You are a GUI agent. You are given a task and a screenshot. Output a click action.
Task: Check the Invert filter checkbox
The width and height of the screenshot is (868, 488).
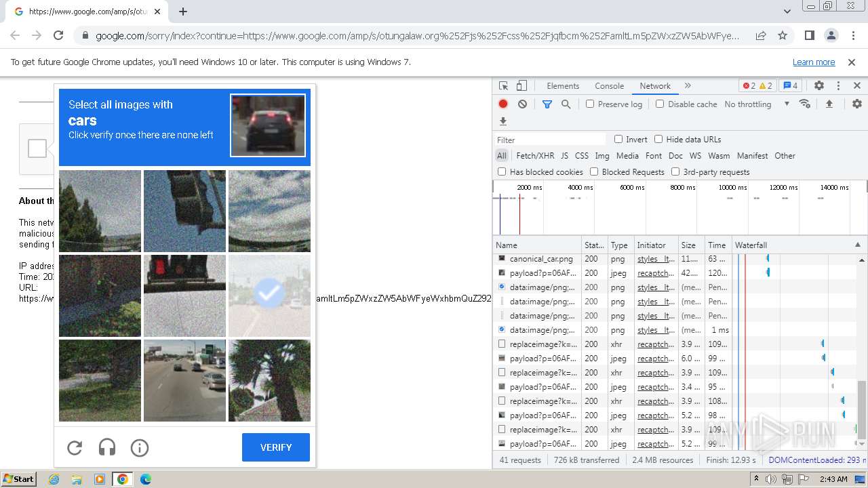618,139
